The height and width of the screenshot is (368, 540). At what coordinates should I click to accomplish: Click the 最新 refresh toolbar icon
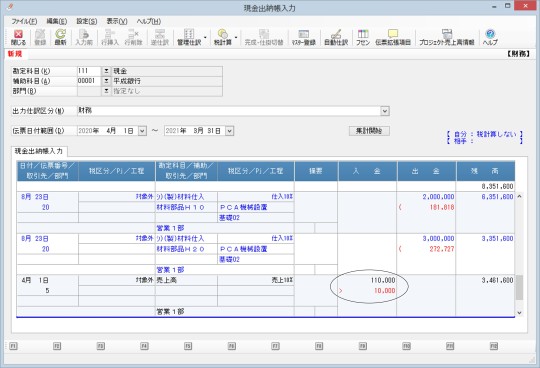tap(60, 37)
